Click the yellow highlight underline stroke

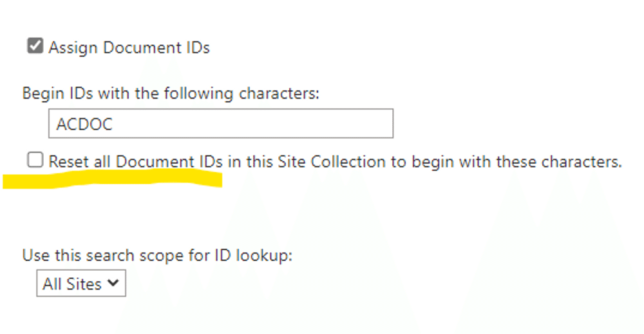[113, 179]
